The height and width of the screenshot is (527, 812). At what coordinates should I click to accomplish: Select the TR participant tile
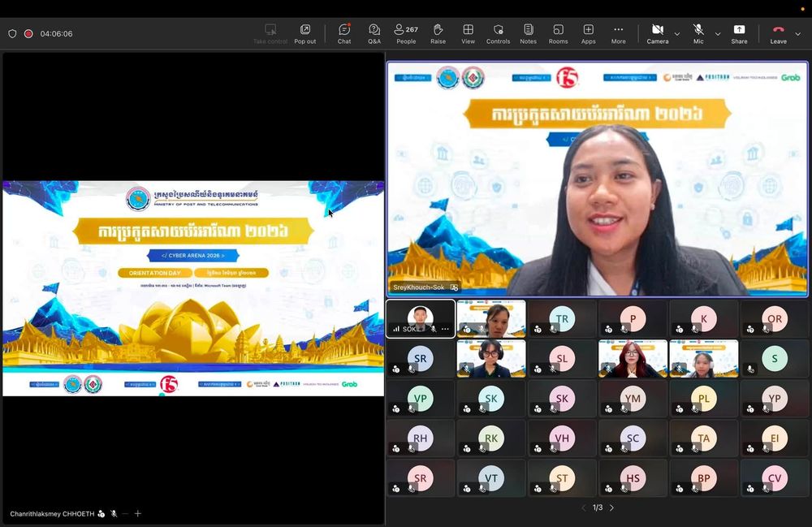click(562, 319)
